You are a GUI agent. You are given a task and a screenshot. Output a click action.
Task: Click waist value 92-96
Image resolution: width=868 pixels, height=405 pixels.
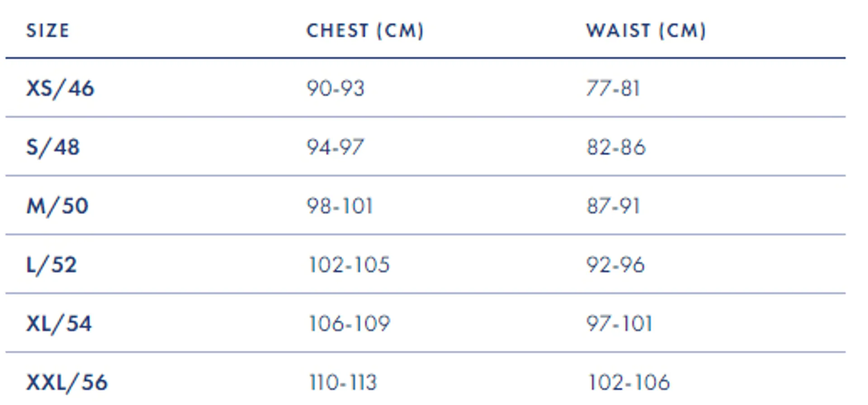coord(616,265)
